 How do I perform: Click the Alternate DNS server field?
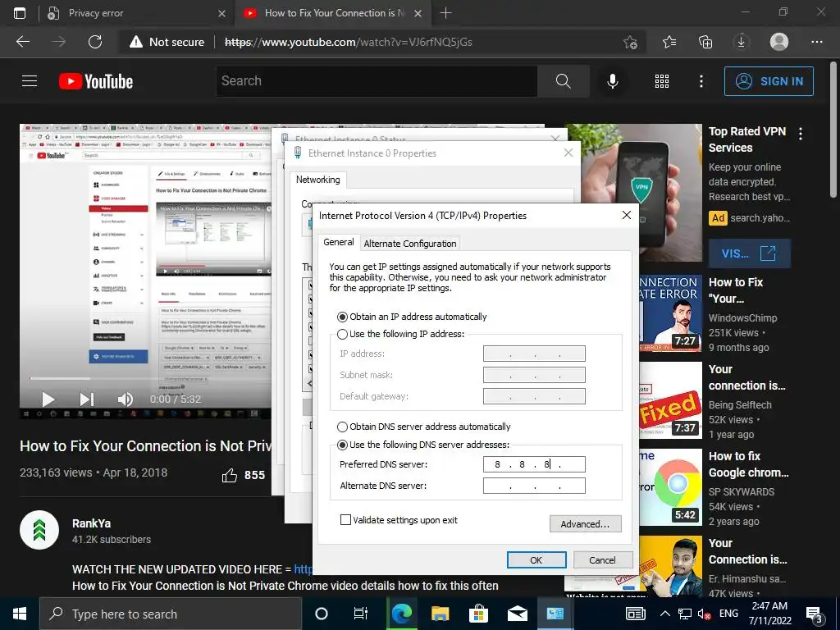(534, 486)
